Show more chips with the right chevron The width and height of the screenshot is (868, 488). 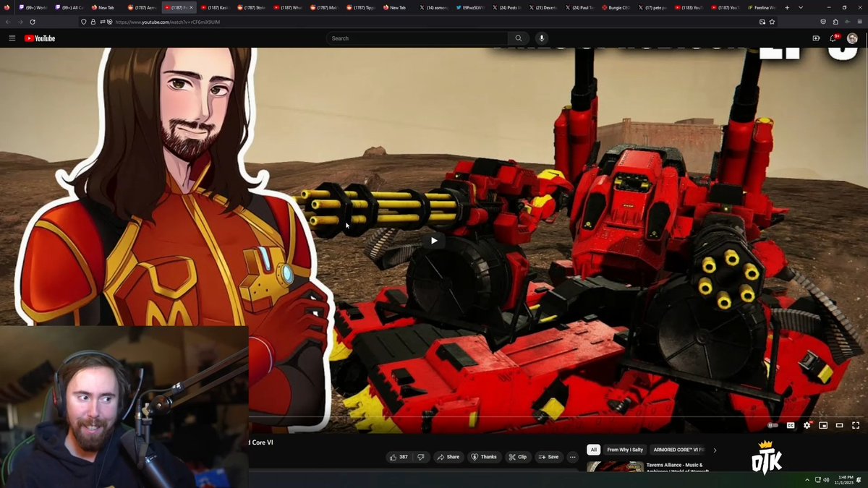(715, 450)
